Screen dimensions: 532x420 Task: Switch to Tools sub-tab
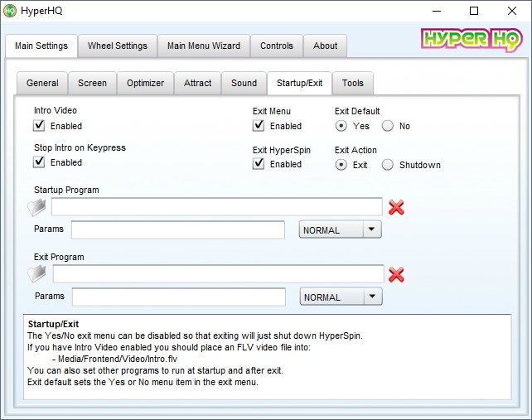point(353,83)
